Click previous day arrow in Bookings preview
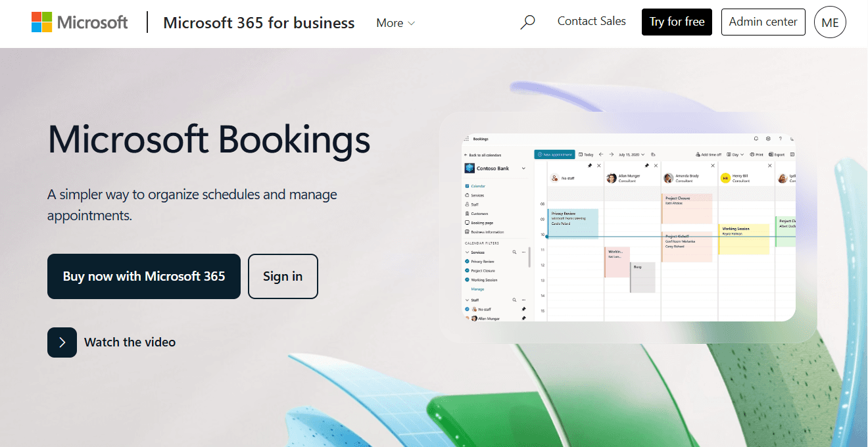868x447 pixels. 601,154
